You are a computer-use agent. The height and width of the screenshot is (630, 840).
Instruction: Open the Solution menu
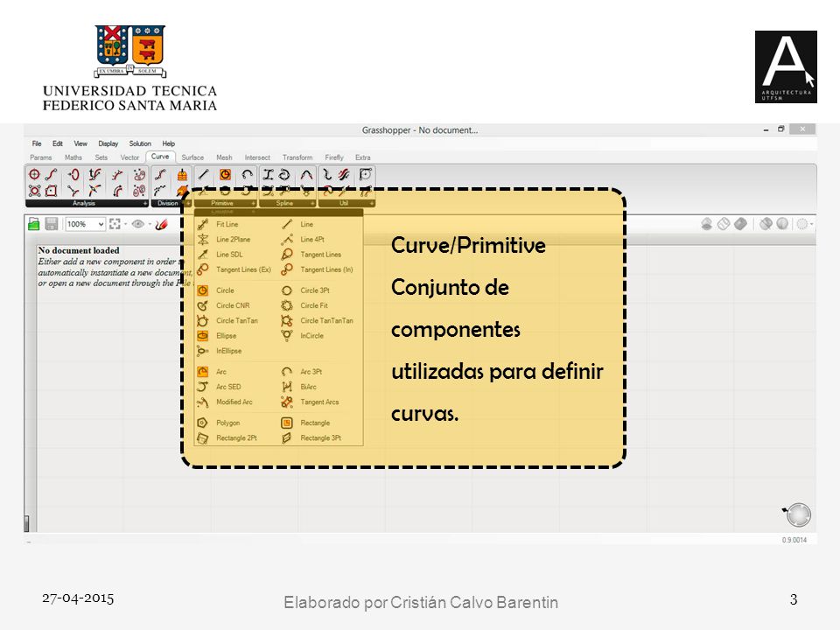click(140, 143)
